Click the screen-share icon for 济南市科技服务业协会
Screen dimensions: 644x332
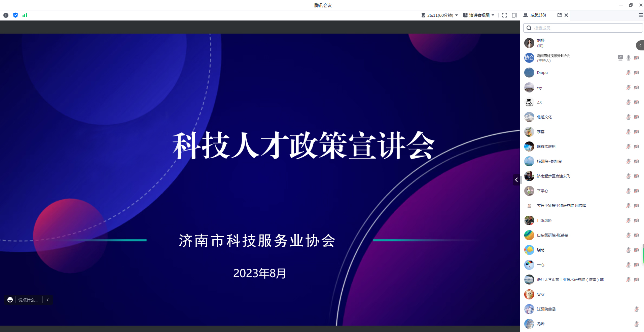(620, 58)
